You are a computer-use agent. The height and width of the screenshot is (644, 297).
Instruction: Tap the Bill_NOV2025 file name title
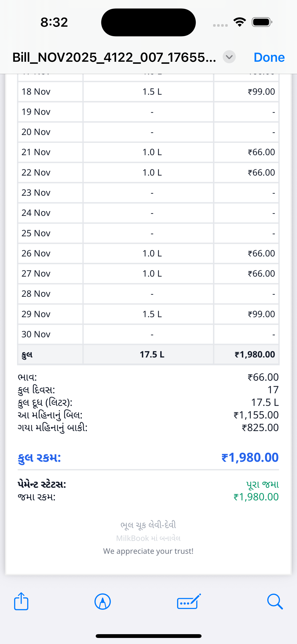(x=114, y=57)
